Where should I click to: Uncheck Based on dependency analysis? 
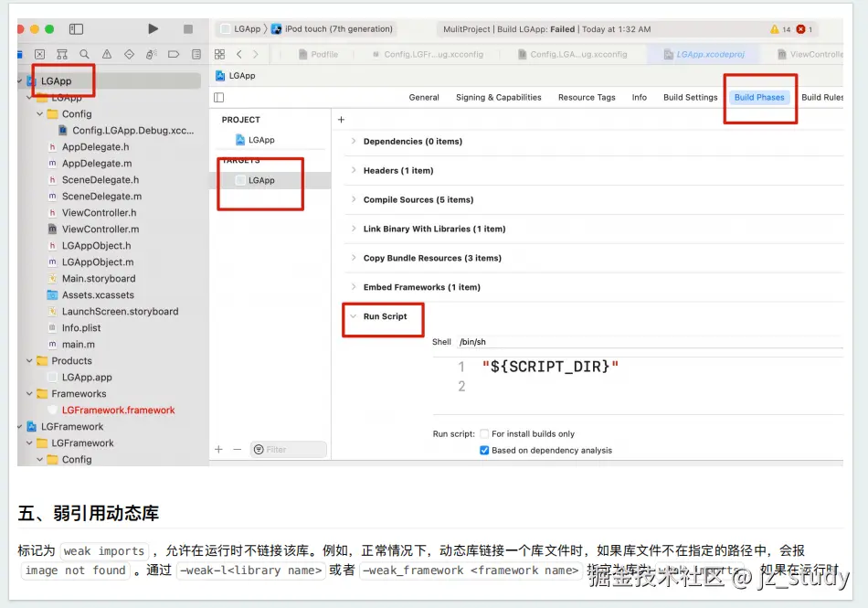[x=484, y=450]
